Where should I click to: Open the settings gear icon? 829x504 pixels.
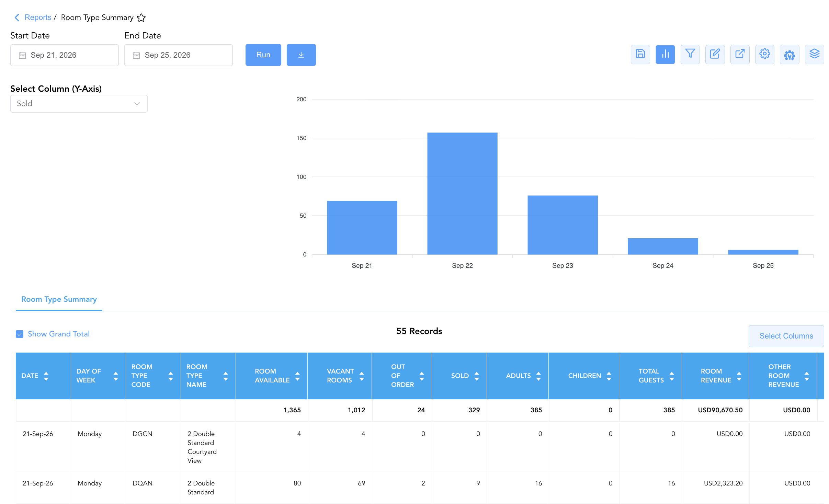coord(765,55)
